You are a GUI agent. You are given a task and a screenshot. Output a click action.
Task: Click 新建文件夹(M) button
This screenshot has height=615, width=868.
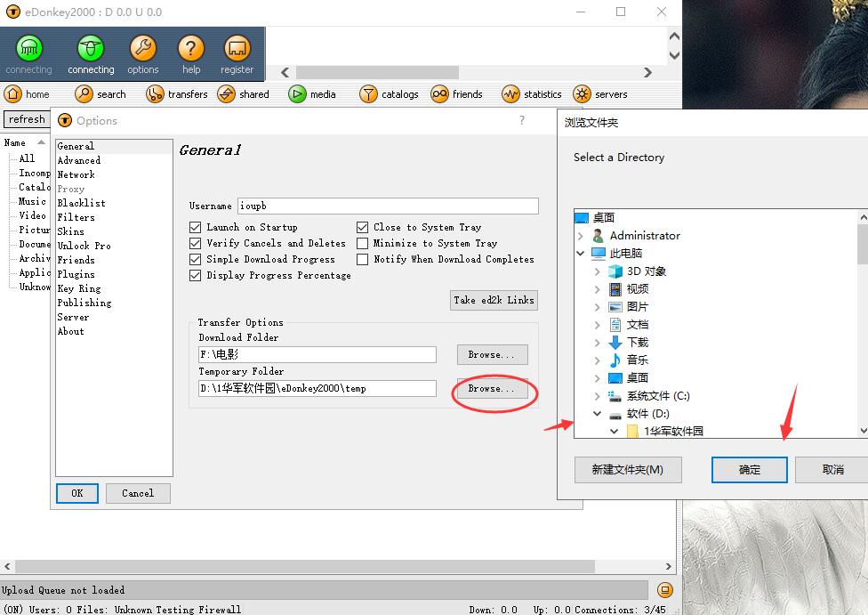(x=628, y=470)
